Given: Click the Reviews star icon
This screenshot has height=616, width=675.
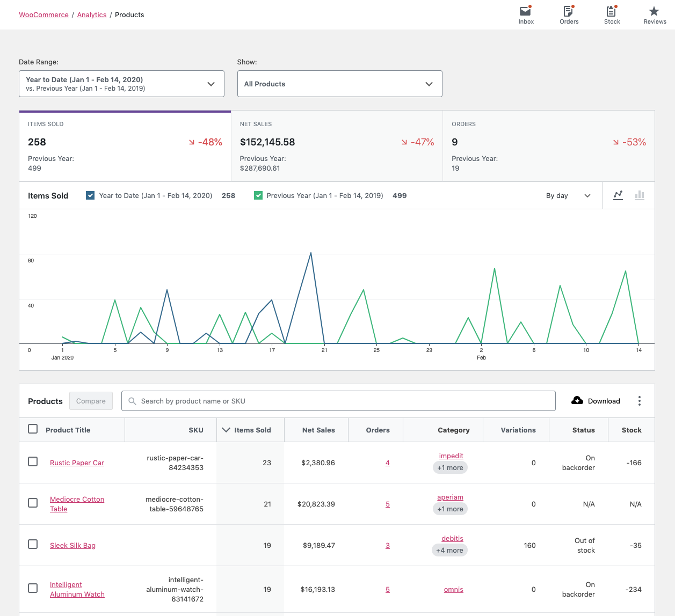Looking at the screenshot, I should pos(654,10).
